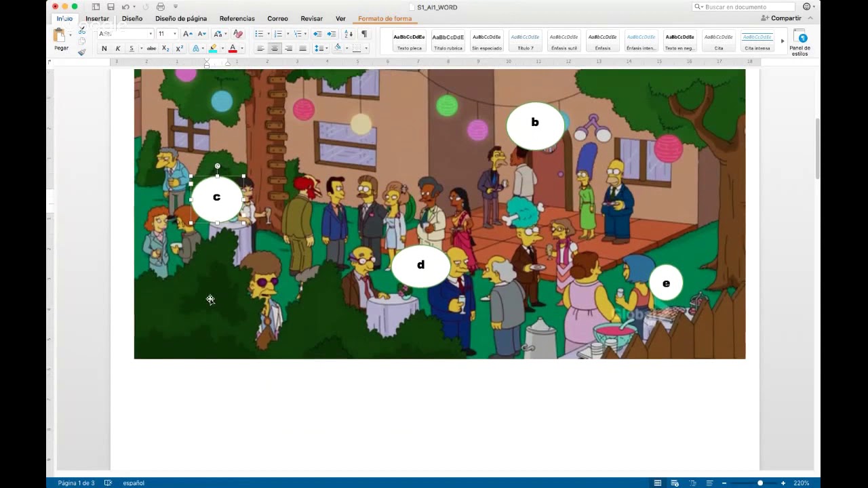The width and height of the screenshot is (868, 488).
Task: Expand the styles gallery arrow
Action: [x=782, y=41]
